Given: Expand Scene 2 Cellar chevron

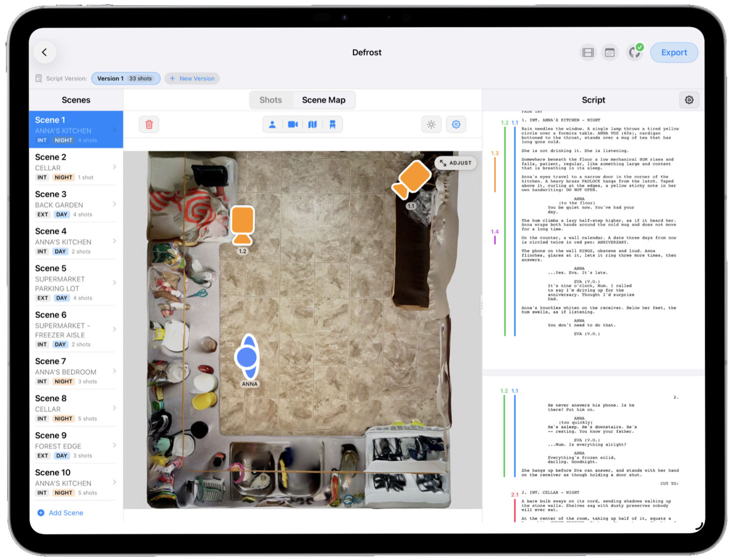Looking at the screenshot, I should pos(115,167).
